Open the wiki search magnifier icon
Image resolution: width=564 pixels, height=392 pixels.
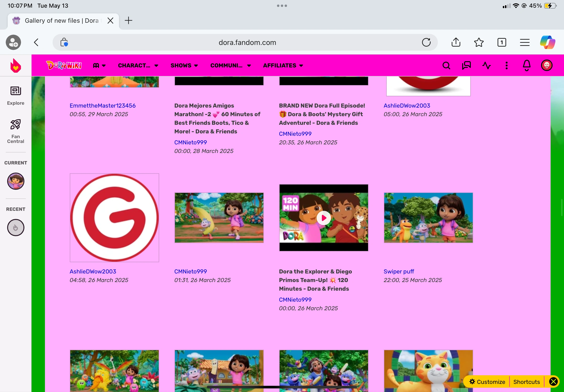[x=446, y=65]
